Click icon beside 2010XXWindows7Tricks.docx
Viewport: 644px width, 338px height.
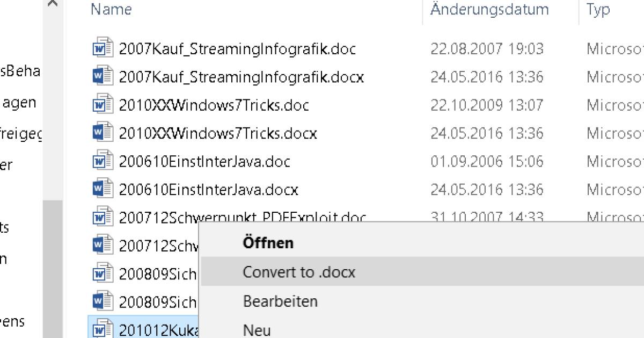point(103,133)
